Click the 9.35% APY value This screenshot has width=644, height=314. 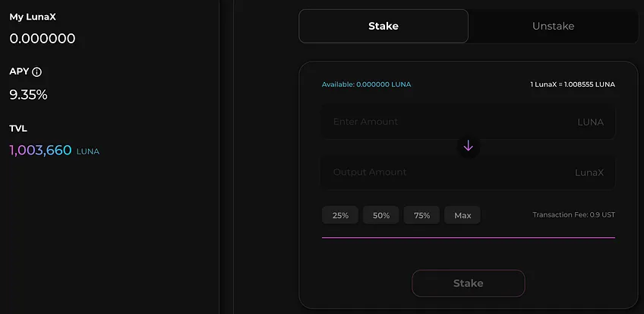[28, 95]
